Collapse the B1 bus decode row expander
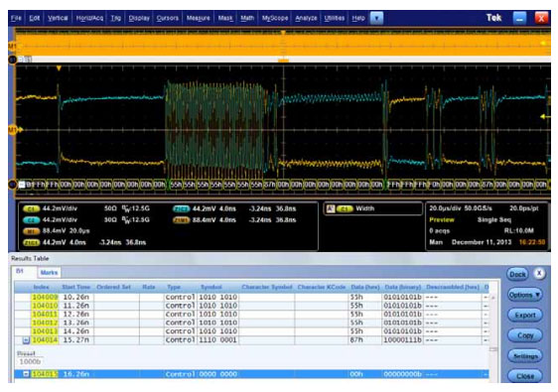The width and height of the screenshot is (558, 392). 22,185
